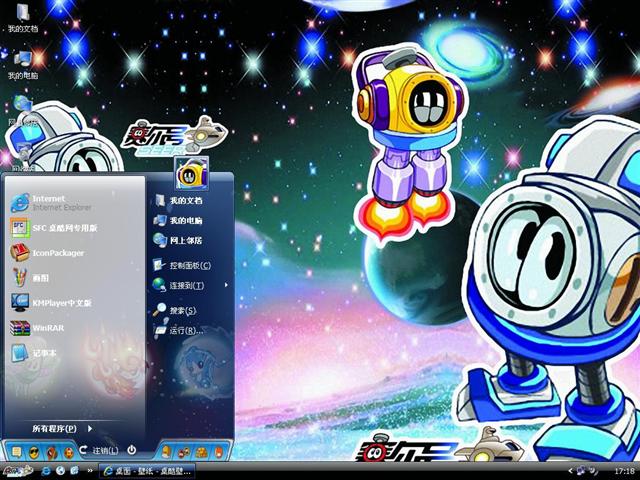640x480 pixels.
Task: Click the third quick launch browser icon
Action: tap(74, 471)
